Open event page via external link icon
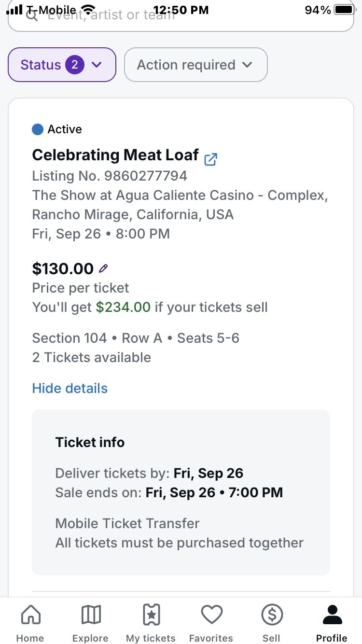This screenshot has height=644, width=362. coord(211,159)
